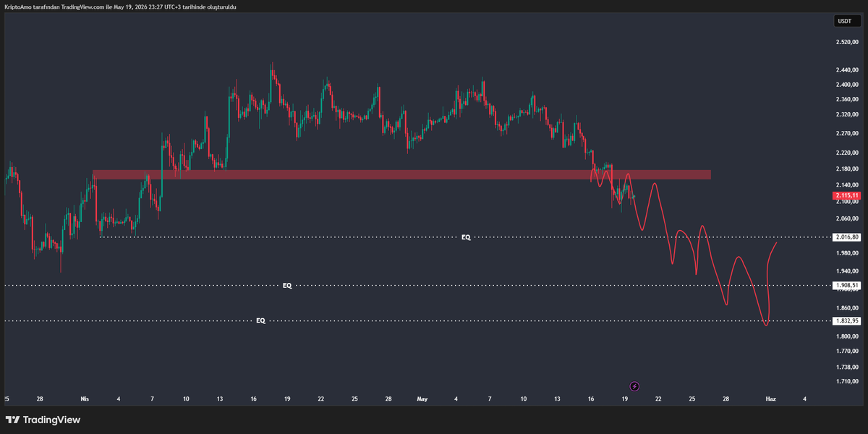Click the 1.908,51 price line label
The height and width of the screenshot is (434, 868).
(847, 286)
